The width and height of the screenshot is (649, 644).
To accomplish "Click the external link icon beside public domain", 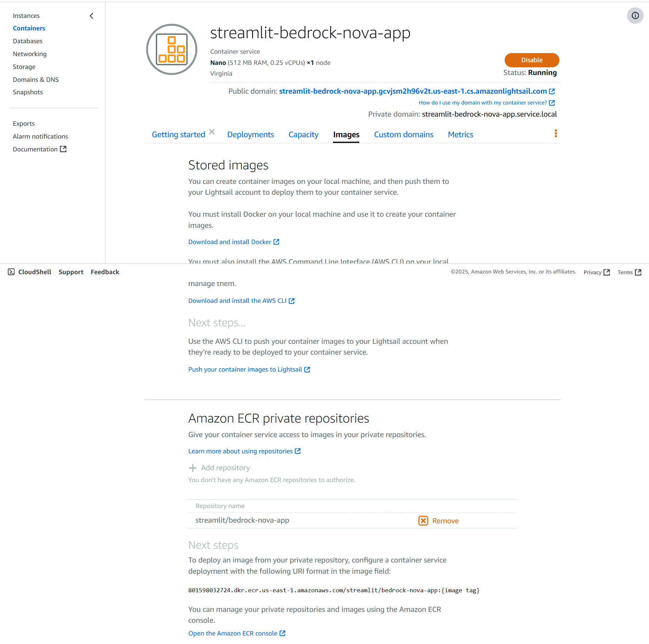I will point(552,91).
